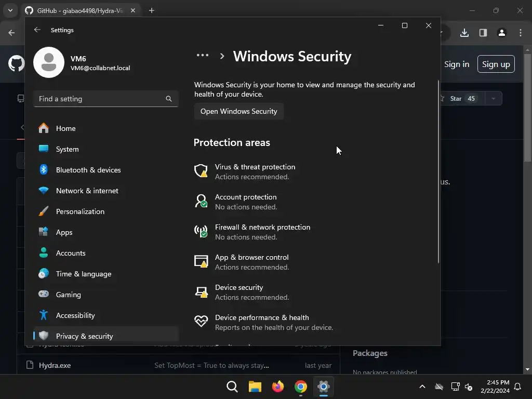Viewport: 532px width, 399px height.
Task: Open the Home settings page
Action: [106, 128]
